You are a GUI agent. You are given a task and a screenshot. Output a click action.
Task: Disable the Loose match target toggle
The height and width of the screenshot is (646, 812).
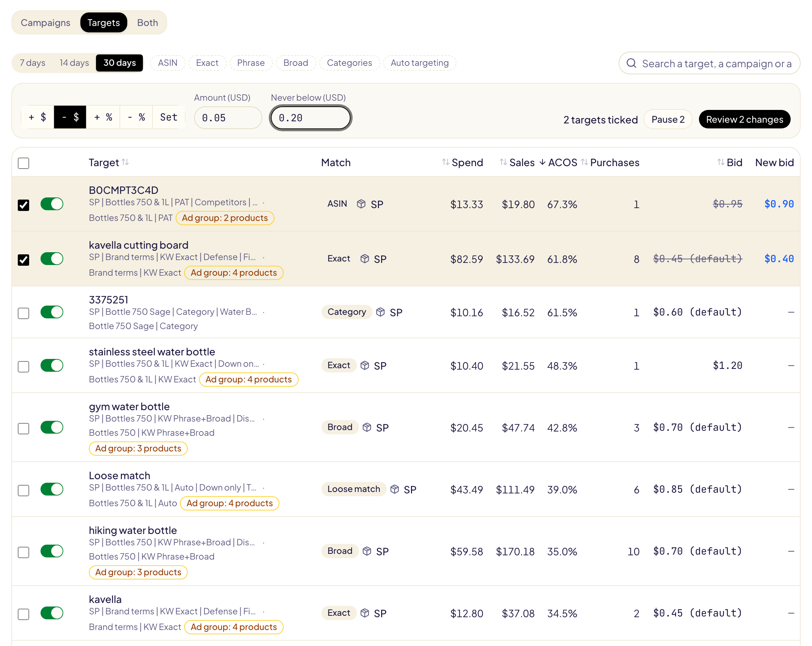click(x=52, y=489)
